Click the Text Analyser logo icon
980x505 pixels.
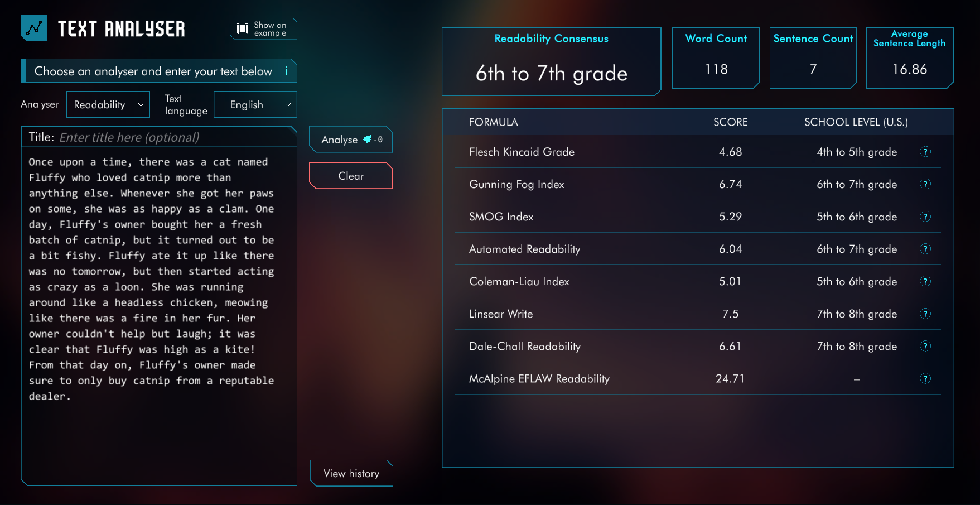point(34,28)
